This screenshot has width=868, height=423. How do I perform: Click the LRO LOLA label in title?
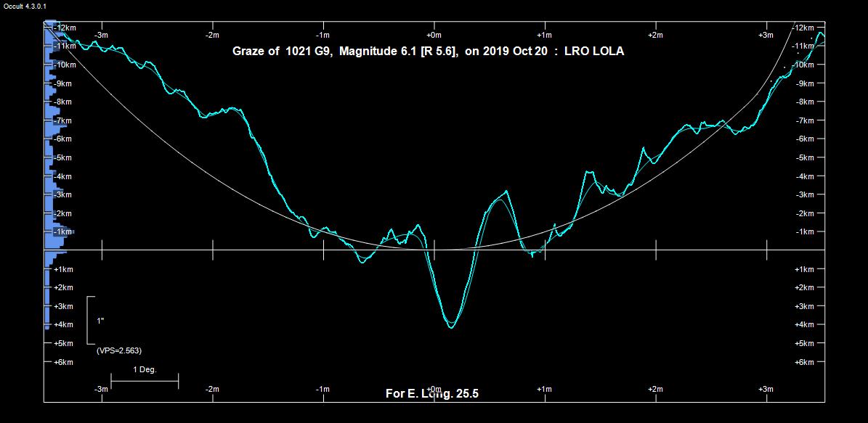[593, 52]
